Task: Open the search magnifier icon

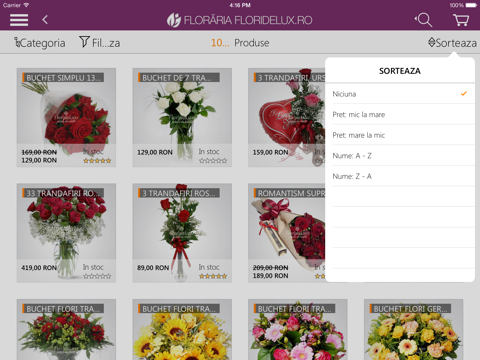Action: click(x=424, y=20)
